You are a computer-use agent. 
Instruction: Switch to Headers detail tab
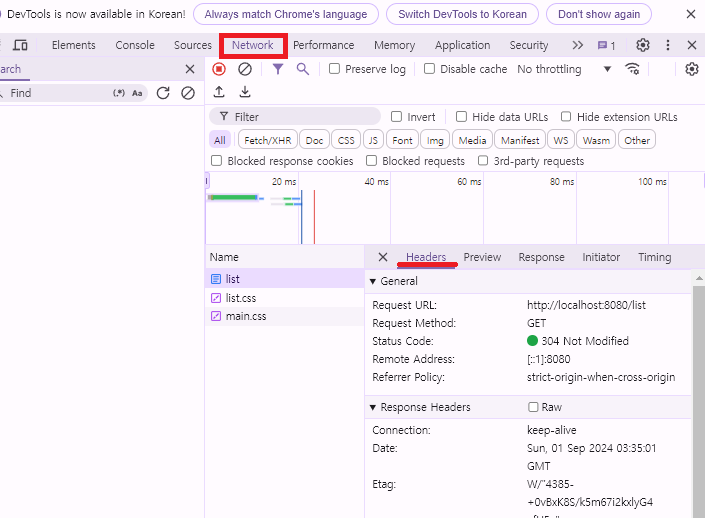426,257
